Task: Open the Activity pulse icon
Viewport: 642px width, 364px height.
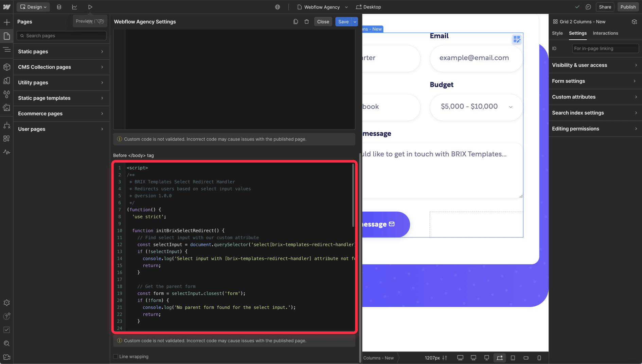Action: click(7, 152)
